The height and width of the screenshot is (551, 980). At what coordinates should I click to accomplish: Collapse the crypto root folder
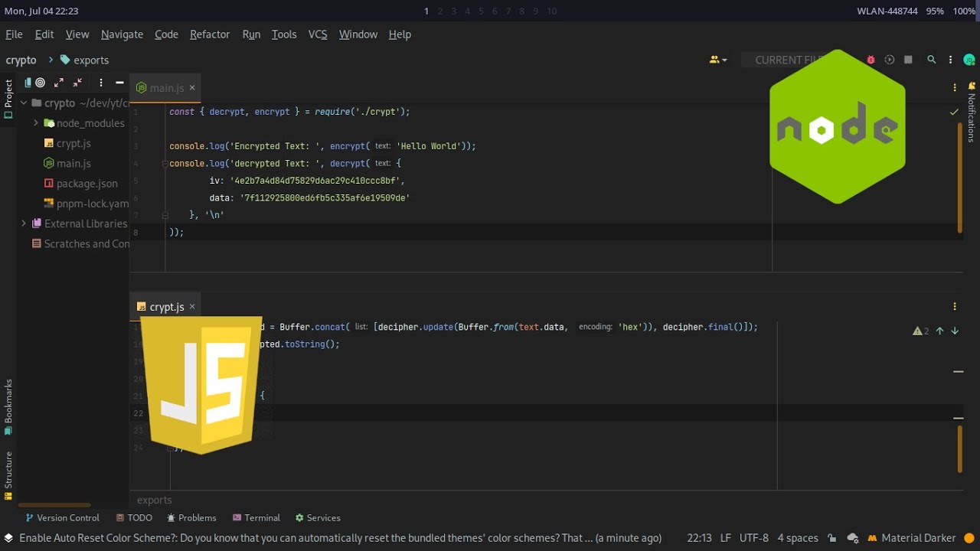24,103
